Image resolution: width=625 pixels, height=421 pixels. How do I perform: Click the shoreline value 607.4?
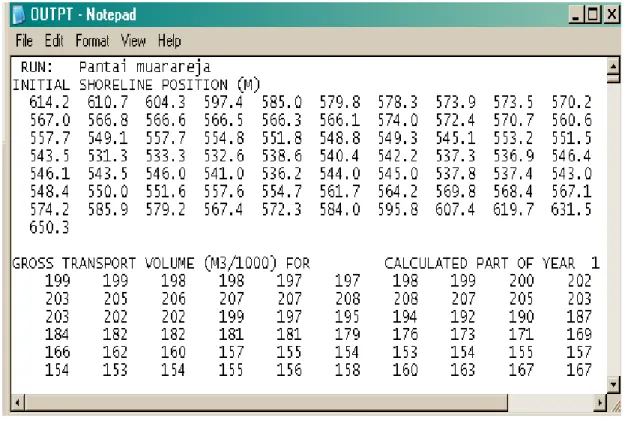pos(455,209)
